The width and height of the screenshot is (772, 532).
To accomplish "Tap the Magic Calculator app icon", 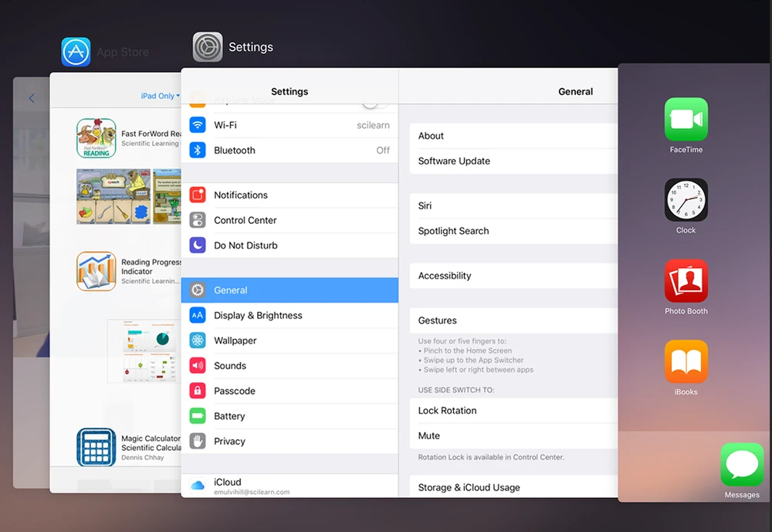I will pyautogui.click(x=96, y=447).
